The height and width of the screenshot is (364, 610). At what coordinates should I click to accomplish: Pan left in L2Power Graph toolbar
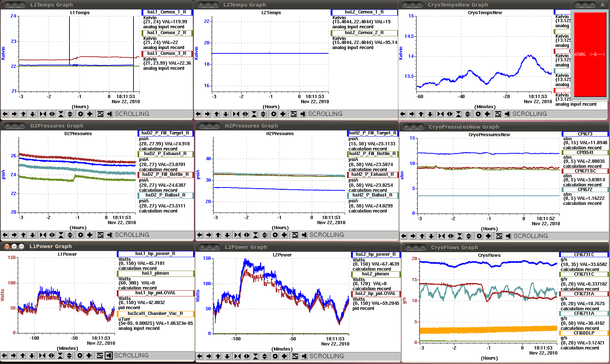(x=200, y=356)
